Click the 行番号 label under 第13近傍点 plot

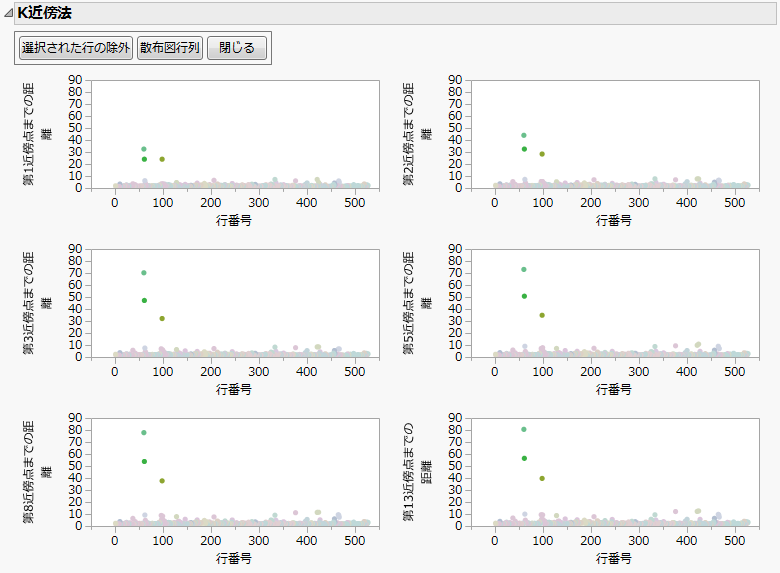click(614, 559)
